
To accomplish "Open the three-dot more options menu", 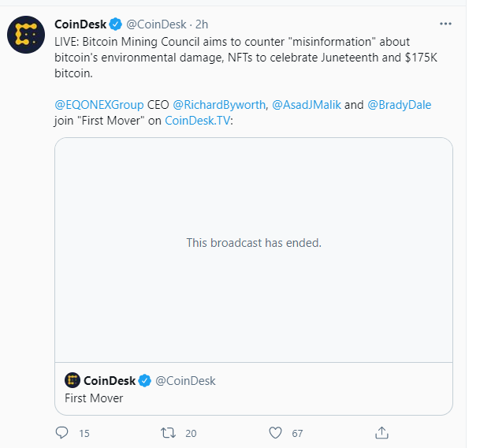I will pos(445,24).
